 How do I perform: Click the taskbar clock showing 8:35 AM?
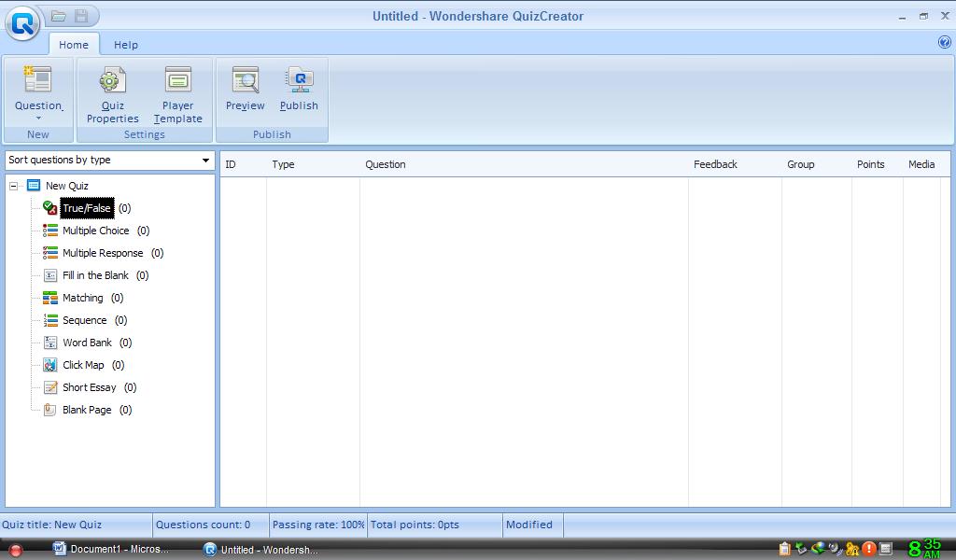[925, 549]
